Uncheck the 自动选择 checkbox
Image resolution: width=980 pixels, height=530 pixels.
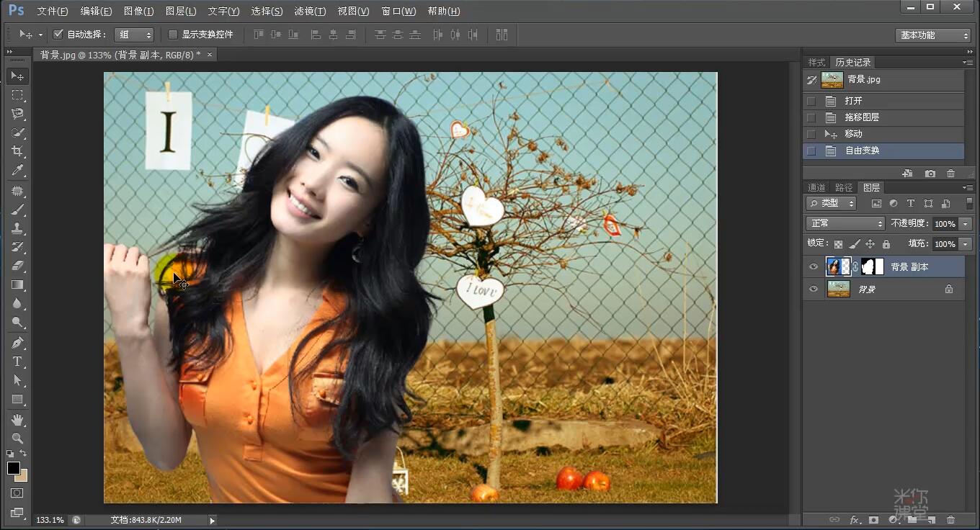[59, 35]
